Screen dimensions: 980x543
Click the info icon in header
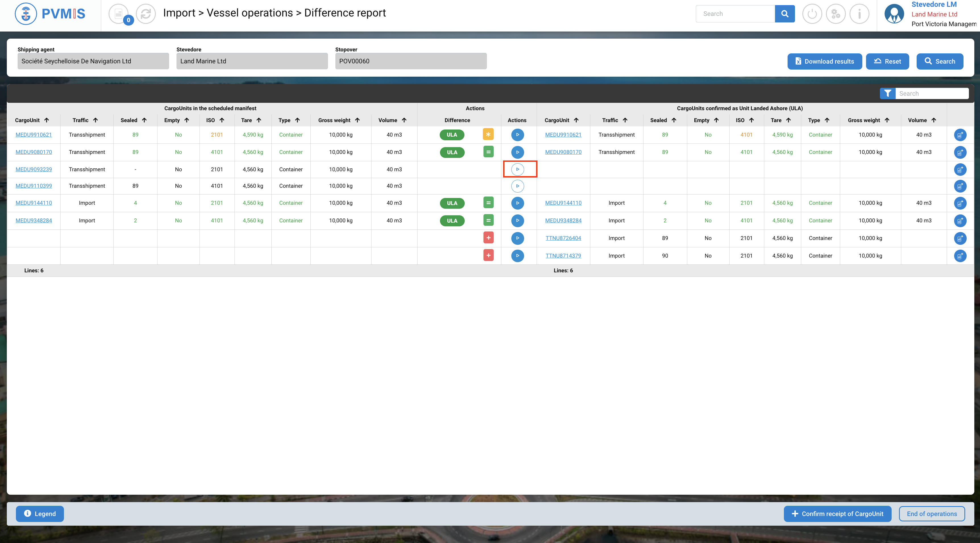859,14
